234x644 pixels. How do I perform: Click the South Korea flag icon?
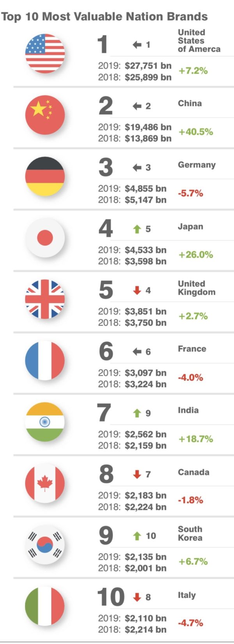[45, 544]
